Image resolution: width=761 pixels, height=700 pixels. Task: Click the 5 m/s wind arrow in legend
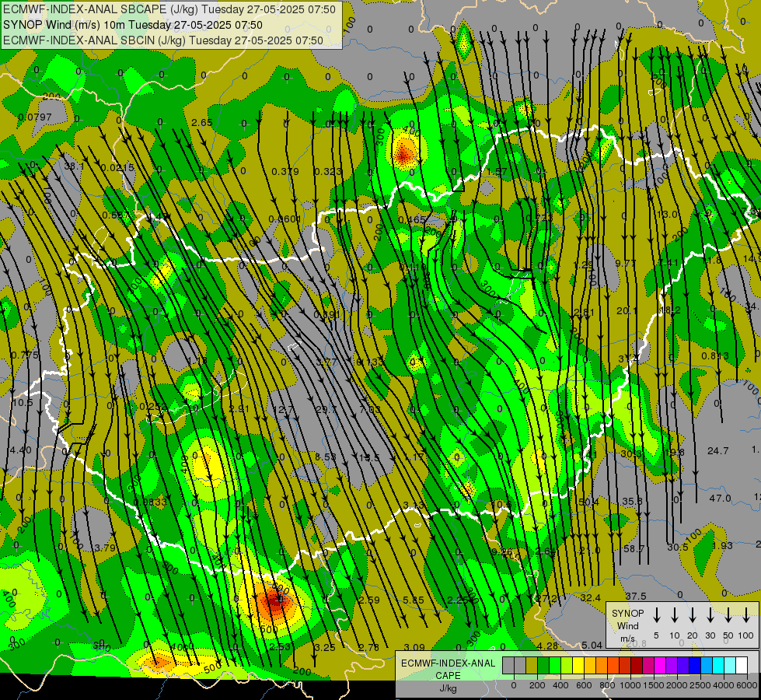(657, 615)
